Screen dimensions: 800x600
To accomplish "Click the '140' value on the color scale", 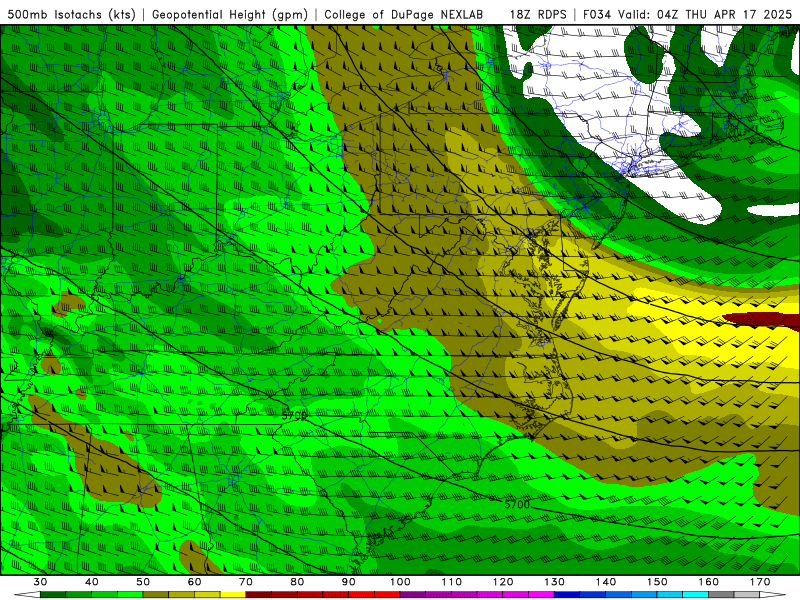I will [x=606, y=582].
